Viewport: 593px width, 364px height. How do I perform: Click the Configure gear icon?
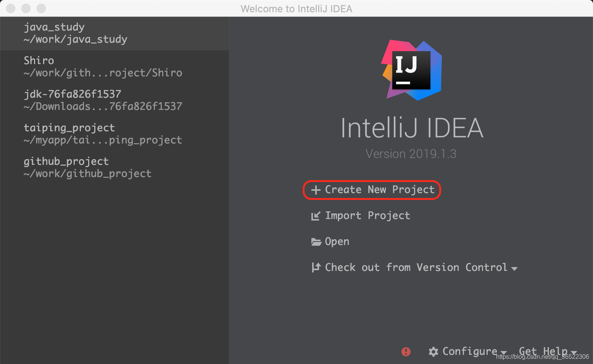tap(433, 352)
